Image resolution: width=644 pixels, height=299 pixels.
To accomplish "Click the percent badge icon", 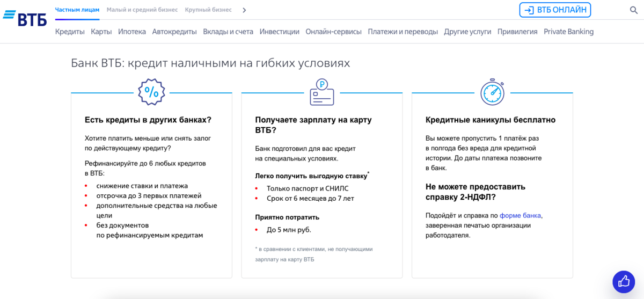I will [151, 92].
